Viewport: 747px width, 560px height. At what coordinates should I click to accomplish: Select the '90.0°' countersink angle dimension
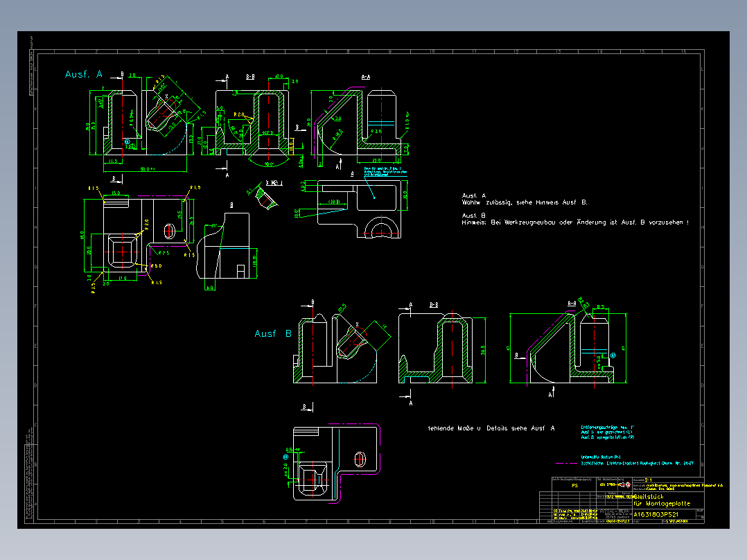(269, 164)
